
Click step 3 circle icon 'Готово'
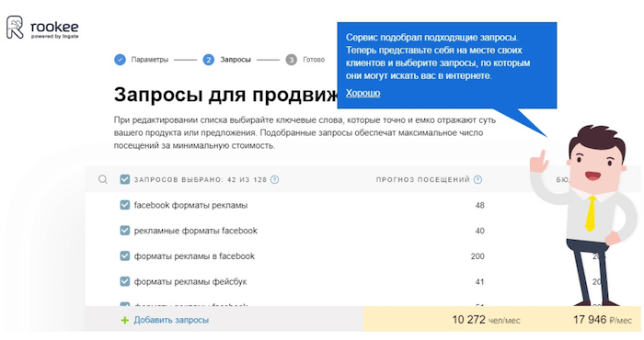[292, 60]
